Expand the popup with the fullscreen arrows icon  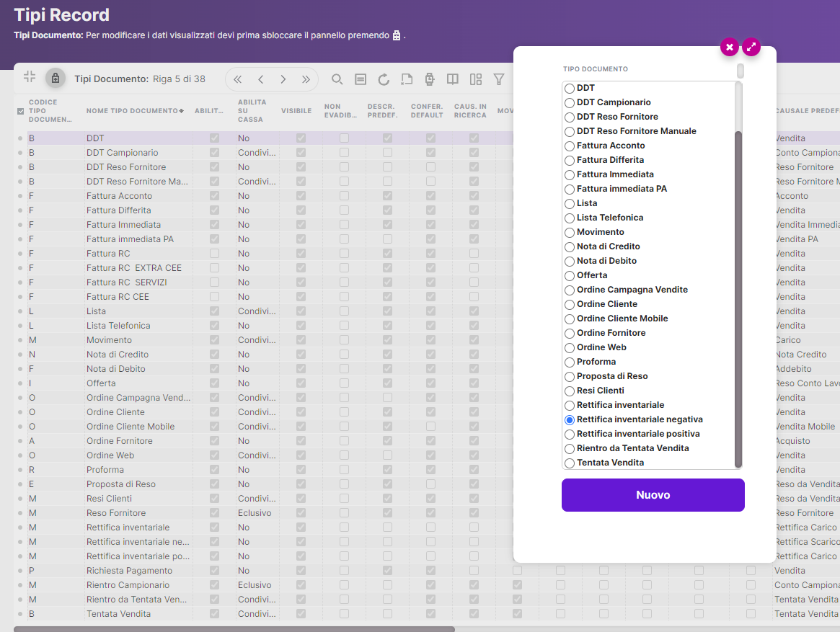pyautogui.click(x=751, y=47)
